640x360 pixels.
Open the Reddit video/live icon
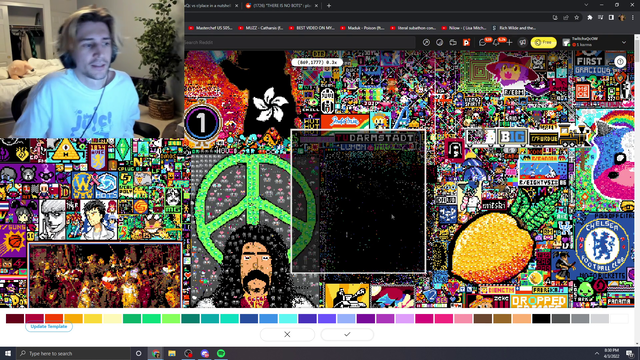tap(453, 42)
